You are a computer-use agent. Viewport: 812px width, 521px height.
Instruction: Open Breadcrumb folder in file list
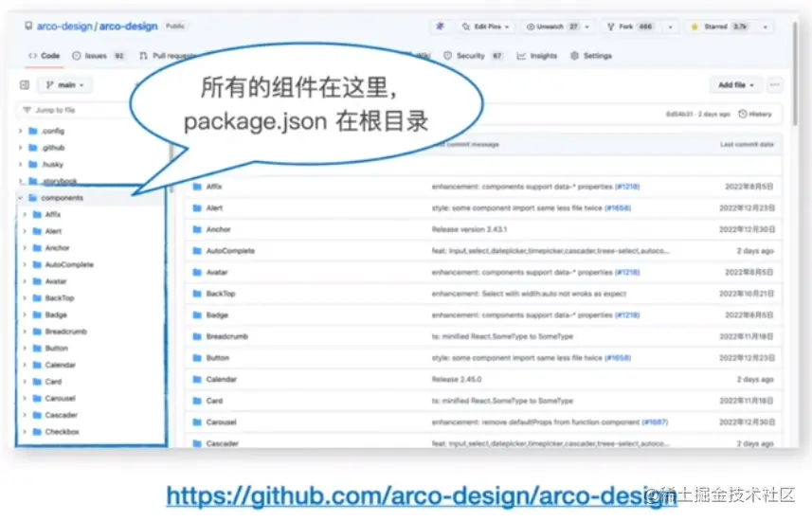(x=226, y=336)
